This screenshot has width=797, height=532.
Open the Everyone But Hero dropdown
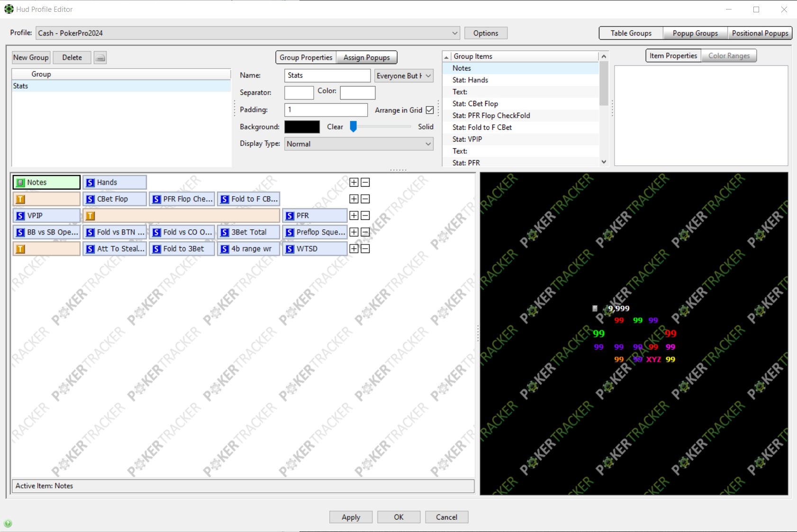click(404, 76)
